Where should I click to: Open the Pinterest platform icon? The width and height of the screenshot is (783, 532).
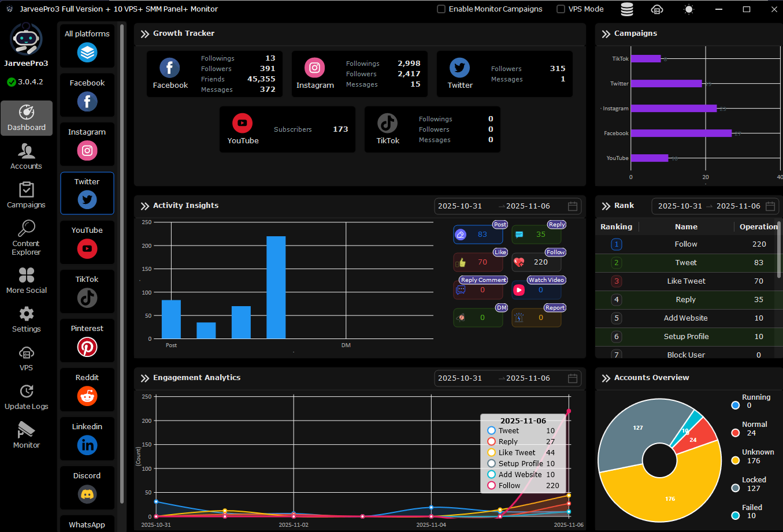tap(87, 347)
